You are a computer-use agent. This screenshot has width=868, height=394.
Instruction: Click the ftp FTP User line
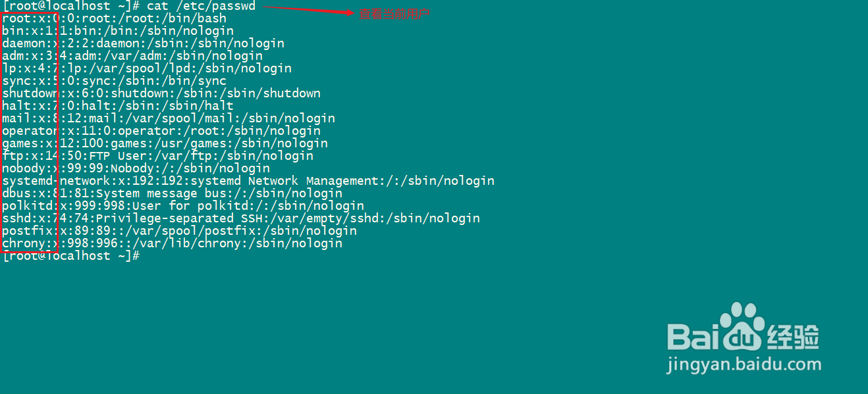pyautogui.click(x=157, y=156)
